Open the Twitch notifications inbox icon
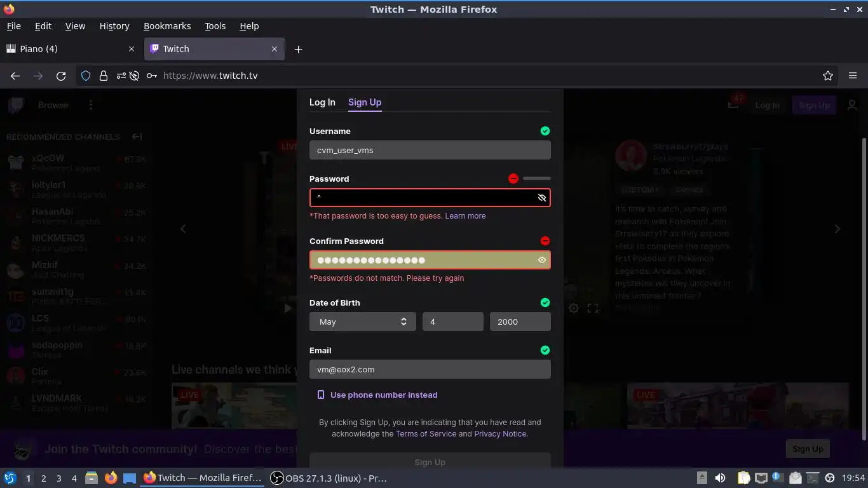Viewport: 868px width, 488px height. (x=733, y=105)
